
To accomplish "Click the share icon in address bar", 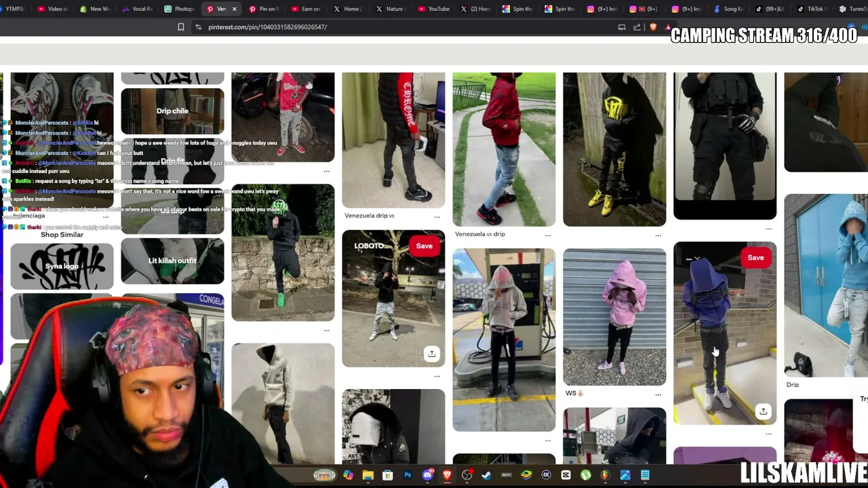I will click(637, 27).
